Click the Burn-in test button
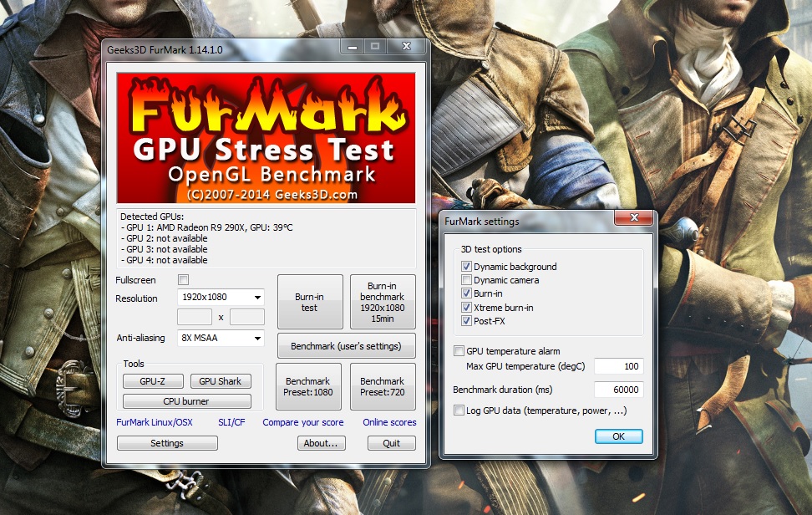Screen dimensions: 812x515 point(309,302)
